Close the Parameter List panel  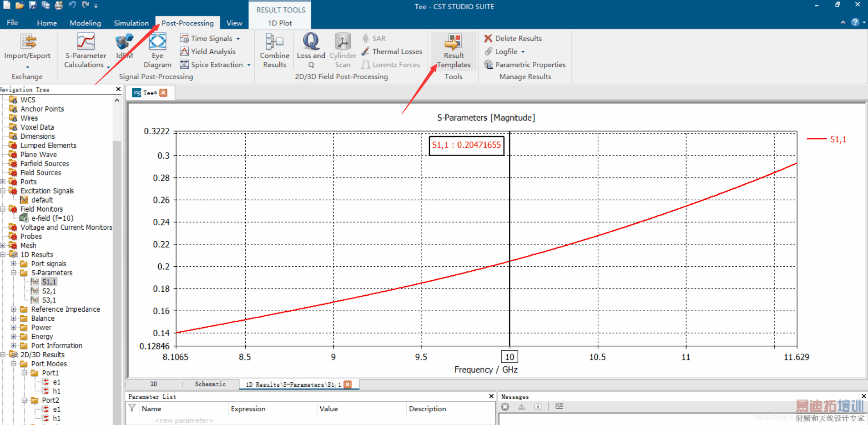click(491, 396)
